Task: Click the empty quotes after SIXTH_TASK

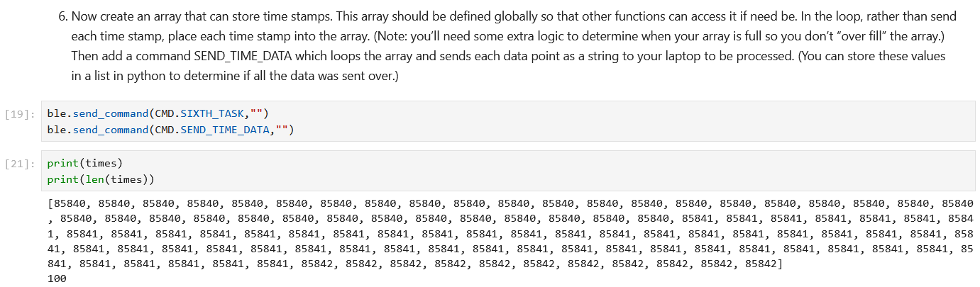Action: (255, 113)
